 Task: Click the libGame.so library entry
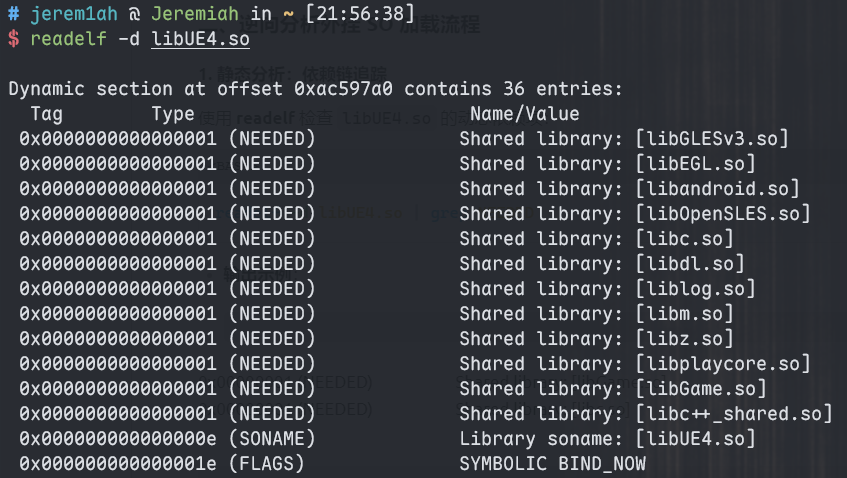pos(700,388)
